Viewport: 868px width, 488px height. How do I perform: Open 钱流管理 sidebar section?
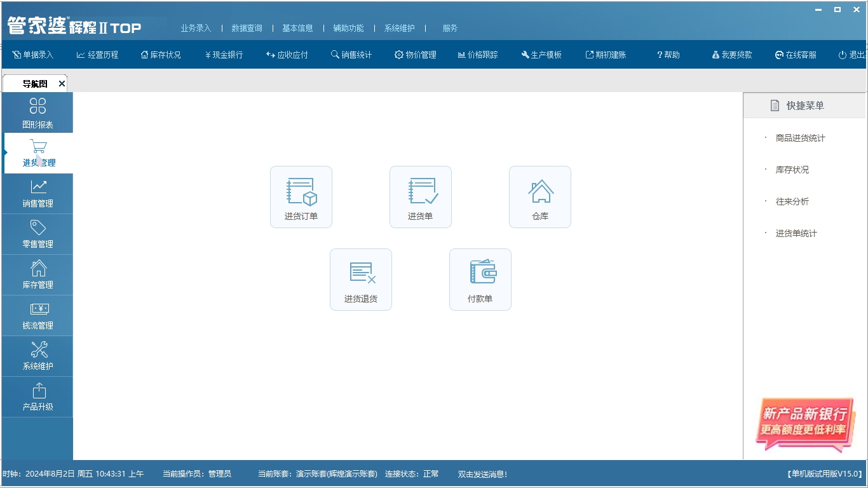point(37,316)
